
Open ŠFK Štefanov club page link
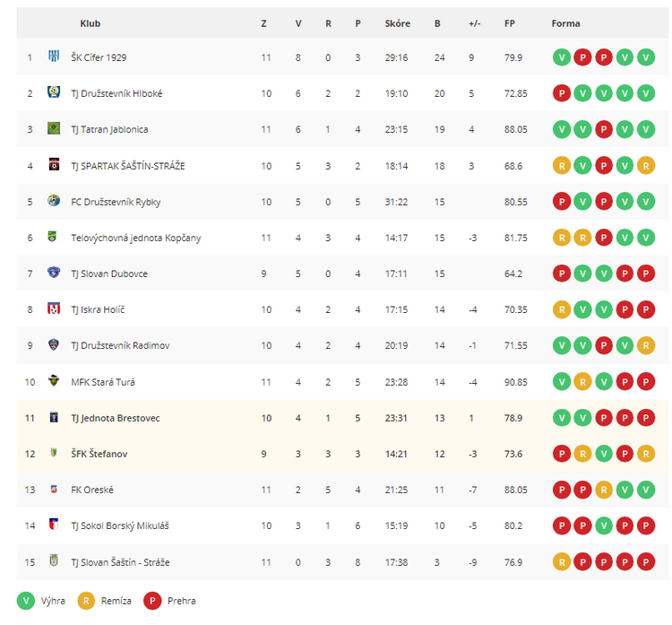tap(99, 454)
